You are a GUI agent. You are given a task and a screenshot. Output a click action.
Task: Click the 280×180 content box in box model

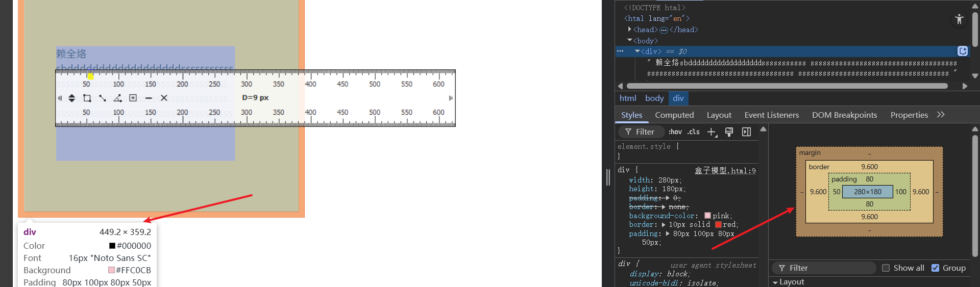pyautogui.click(x=868, y=192)
